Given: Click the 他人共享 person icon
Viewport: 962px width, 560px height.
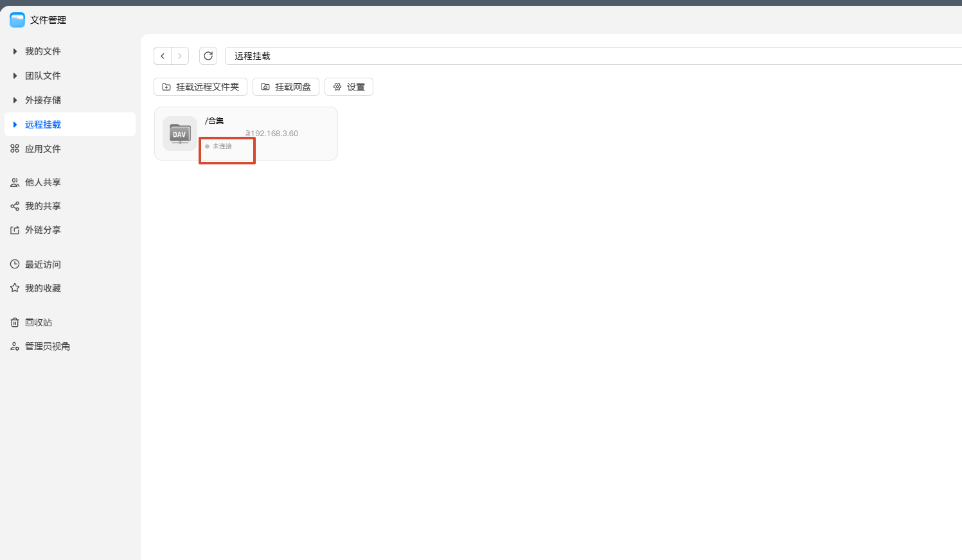Looking at the screenshot, I should click(x=15, y=182).
